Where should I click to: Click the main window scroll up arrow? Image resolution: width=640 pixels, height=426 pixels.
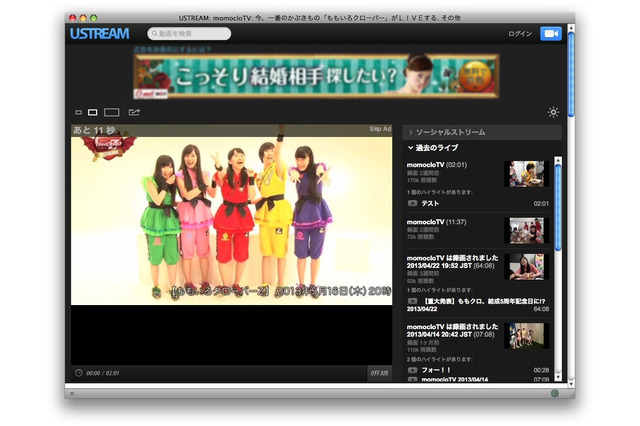pyautogui.click(x=571, y=28)
